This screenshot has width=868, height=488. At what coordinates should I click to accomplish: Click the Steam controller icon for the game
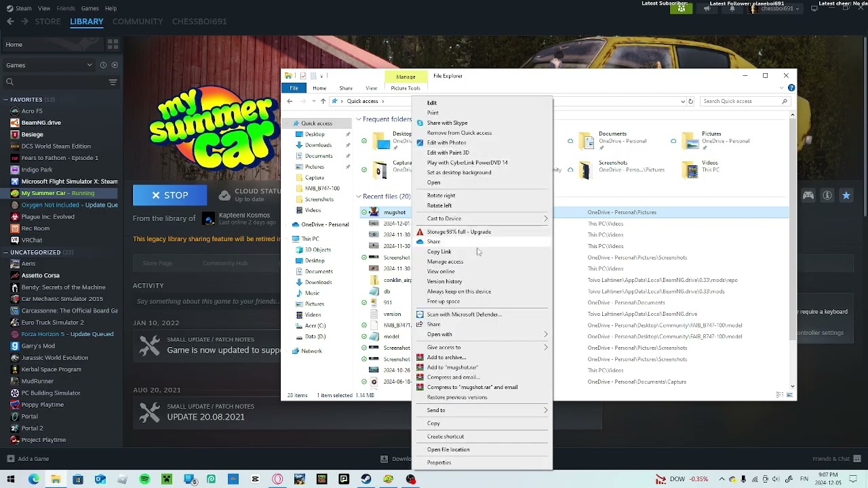pyautogui.click(x=808, y=195)
